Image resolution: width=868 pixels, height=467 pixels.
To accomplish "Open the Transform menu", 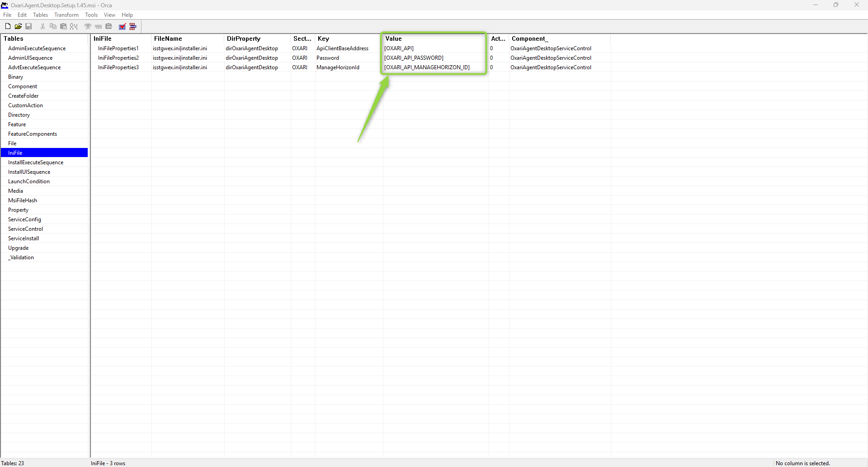I will 66,15.
